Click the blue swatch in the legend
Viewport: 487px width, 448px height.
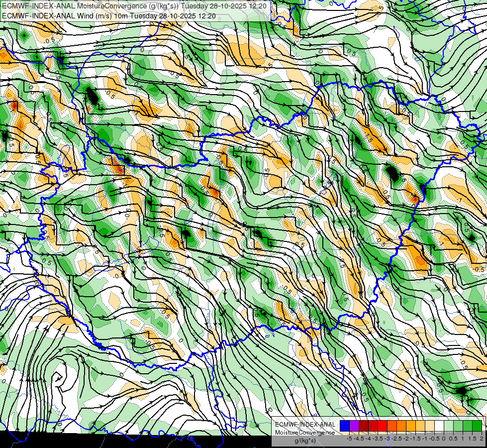coord(345,426)
